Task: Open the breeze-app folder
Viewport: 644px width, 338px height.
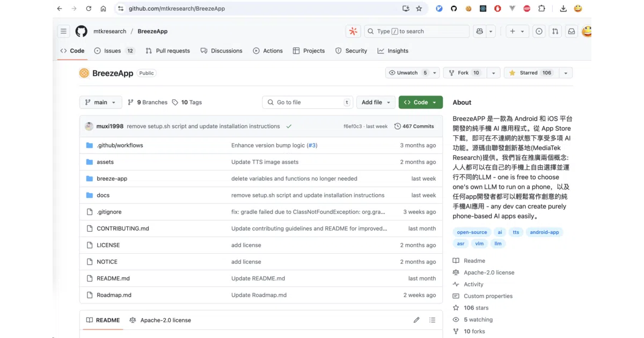Action: coord(112,179)
